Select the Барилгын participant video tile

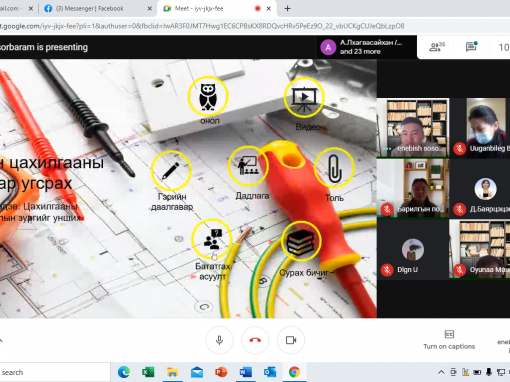pos(413,188)
